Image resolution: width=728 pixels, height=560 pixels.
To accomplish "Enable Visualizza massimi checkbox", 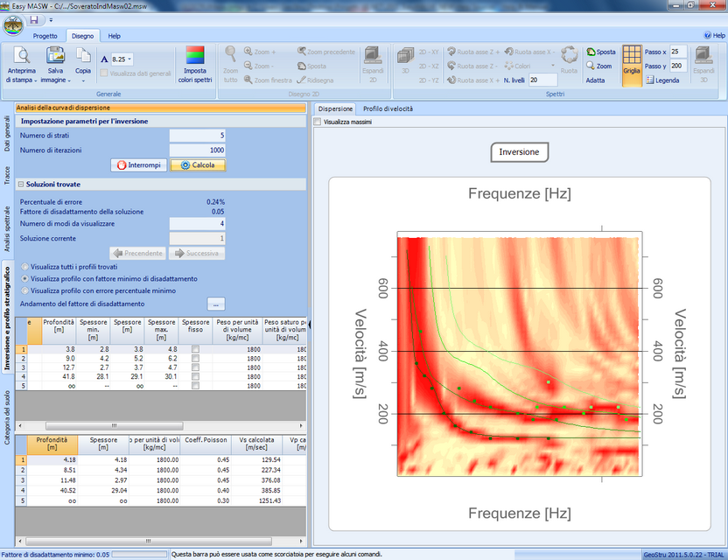I will pyautogui.click(x=318, y=122).
